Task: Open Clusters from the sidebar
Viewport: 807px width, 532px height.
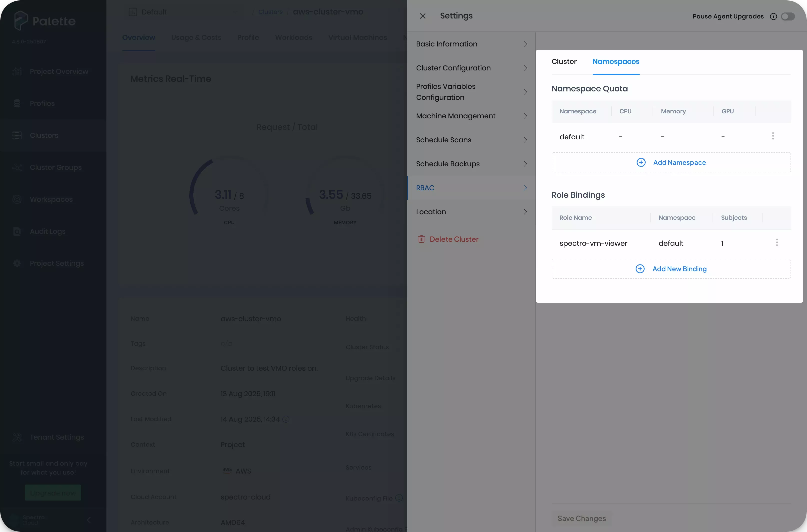Action: coord(44,135)
